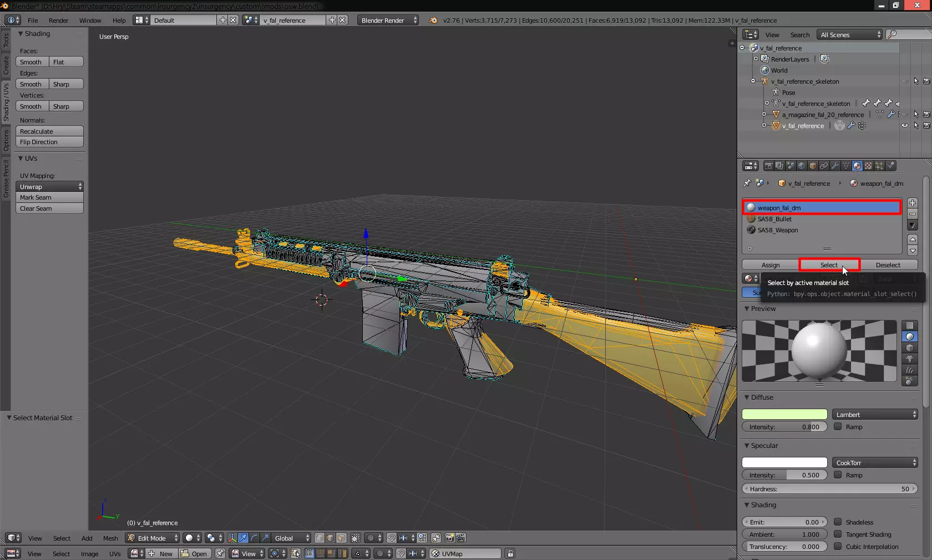Screen dimensions: 932x560
Task: Click the Deselect material button
Action: [888, 265]
